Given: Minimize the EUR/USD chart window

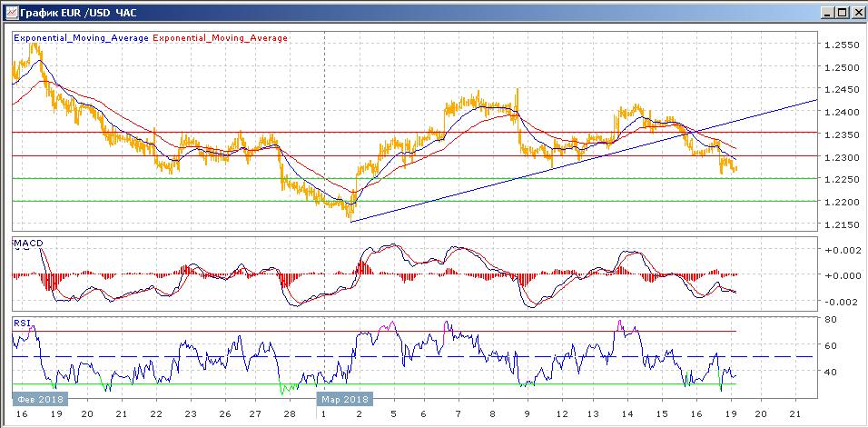Looking at the screenshot, I should [826, 12].
